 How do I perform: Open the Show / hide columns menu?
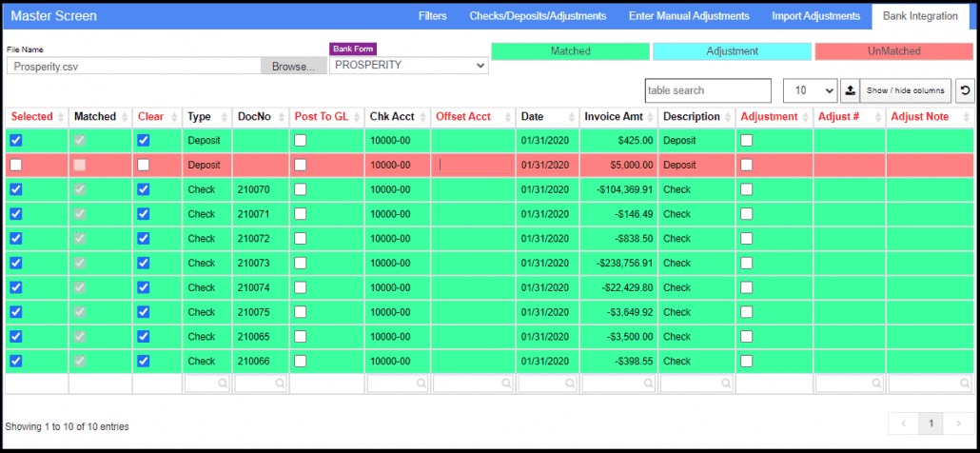(x=905, y=90)
